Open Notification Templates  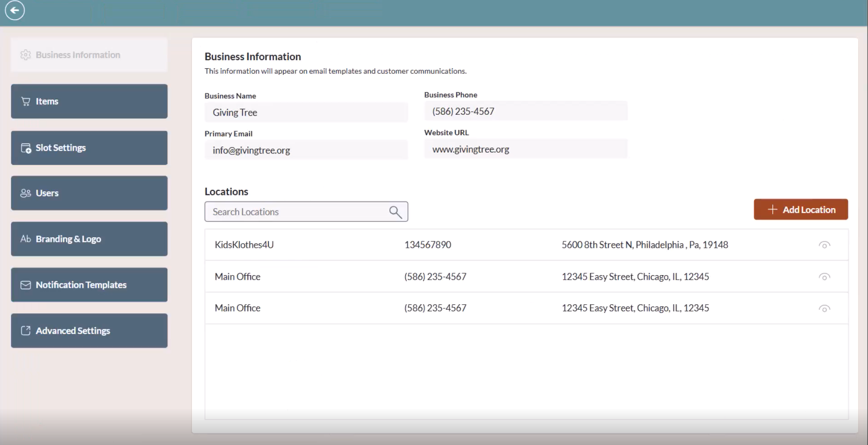[89, 285]
